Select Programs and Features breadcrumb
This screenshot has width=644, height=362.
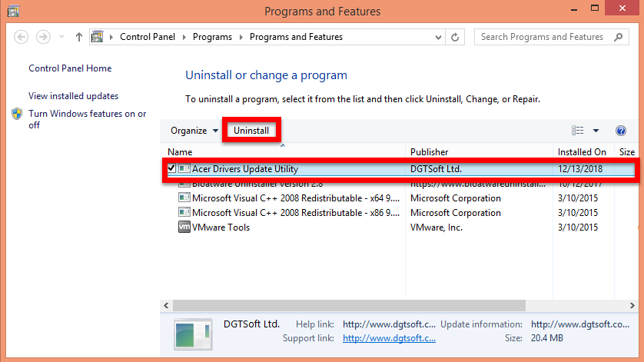coord(296,37)
